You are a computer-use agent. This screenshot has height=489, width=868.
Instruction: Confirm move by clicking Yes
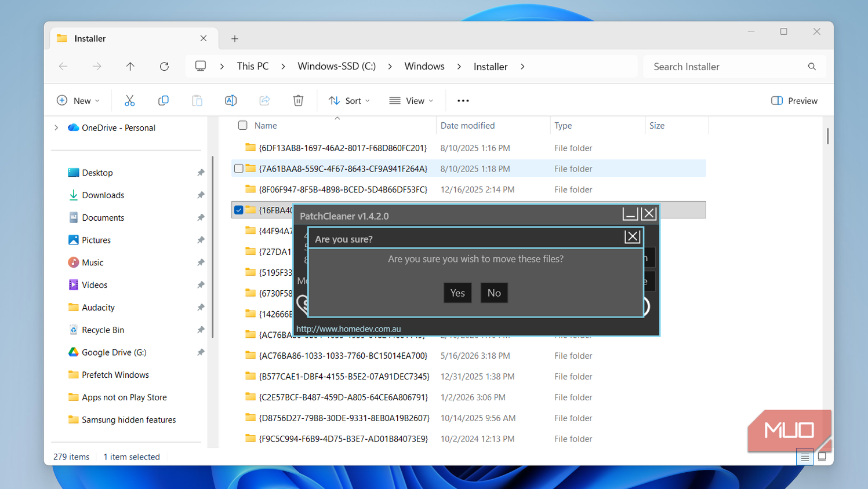click(x=457, y=293)
